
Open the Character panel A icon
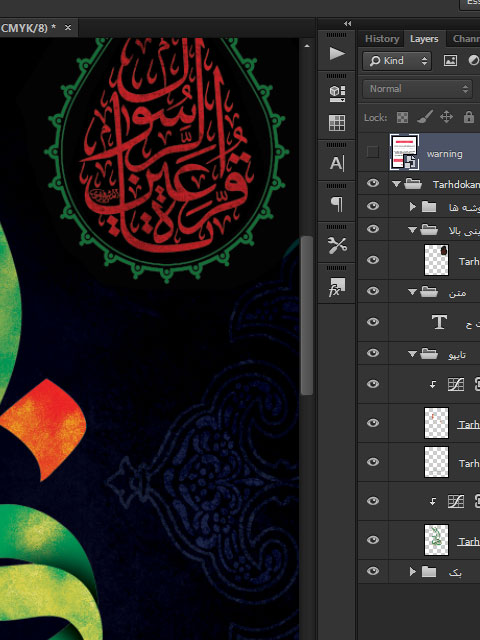(337, 163)
